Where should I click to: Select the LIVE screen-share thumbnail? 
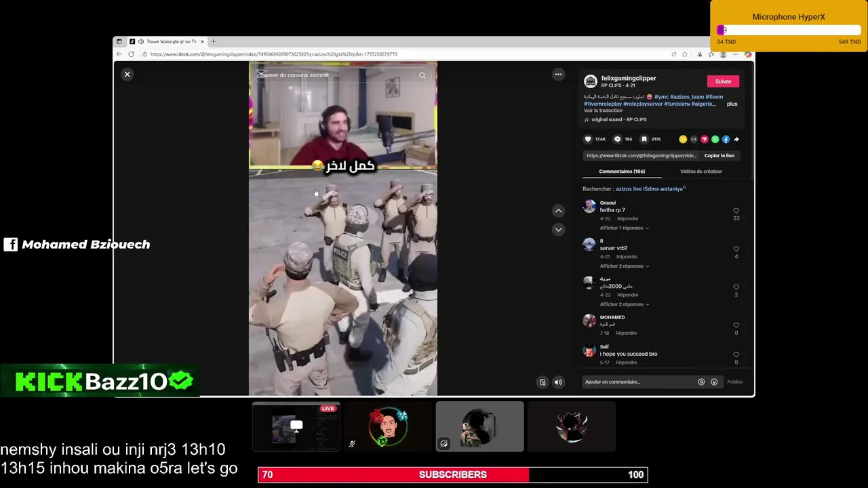click(x=296, y=426)
